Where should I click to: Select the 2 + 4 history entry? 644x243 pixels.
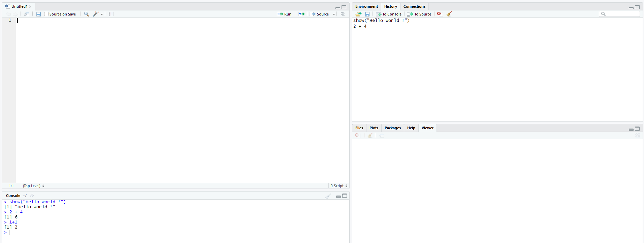360,26
